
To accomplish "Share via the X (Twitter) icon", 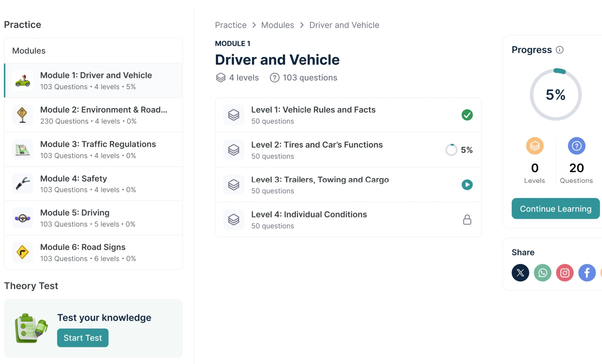I will [x=520, y=273].
